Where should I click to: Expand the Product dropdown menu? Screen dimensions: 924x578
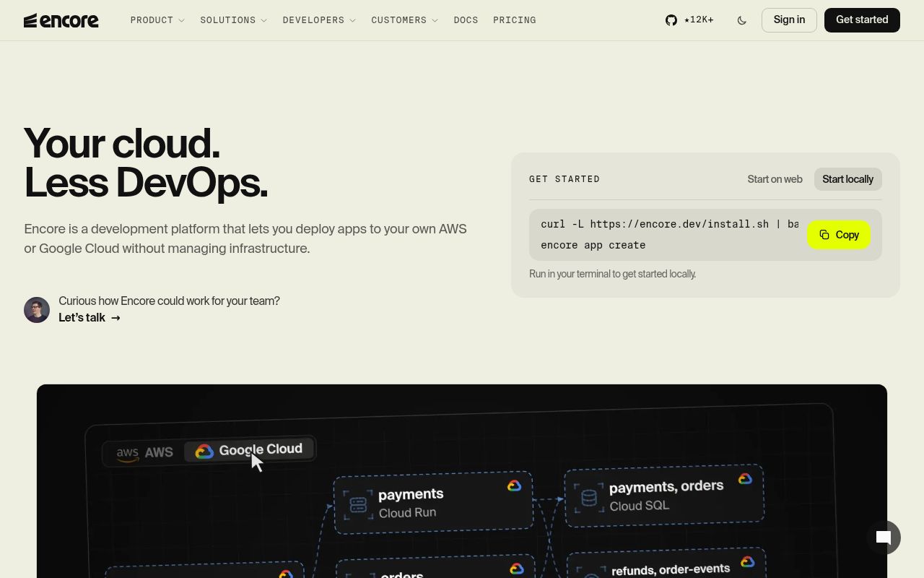(x=157, y=20)
